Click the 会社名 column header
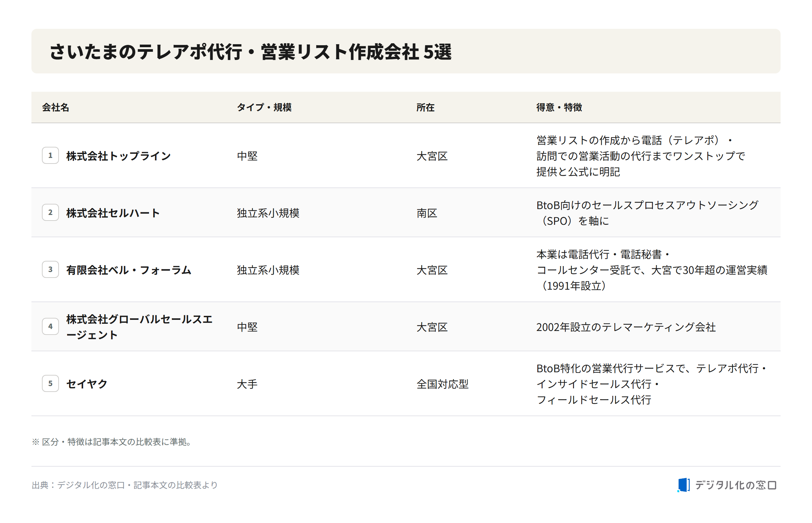This screenshot has width=812, height=523. [x=56, y=107]
